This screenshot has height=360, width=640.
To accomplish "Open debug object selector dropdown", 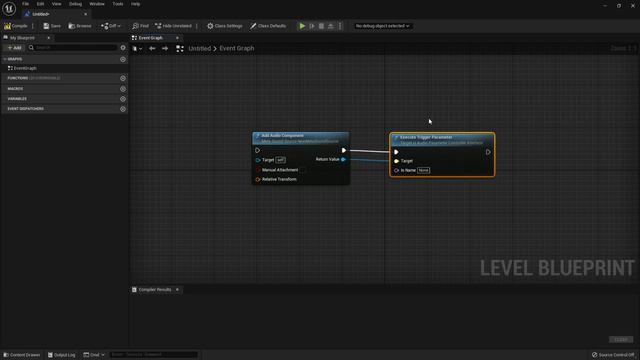I will (x=382, y=26).
